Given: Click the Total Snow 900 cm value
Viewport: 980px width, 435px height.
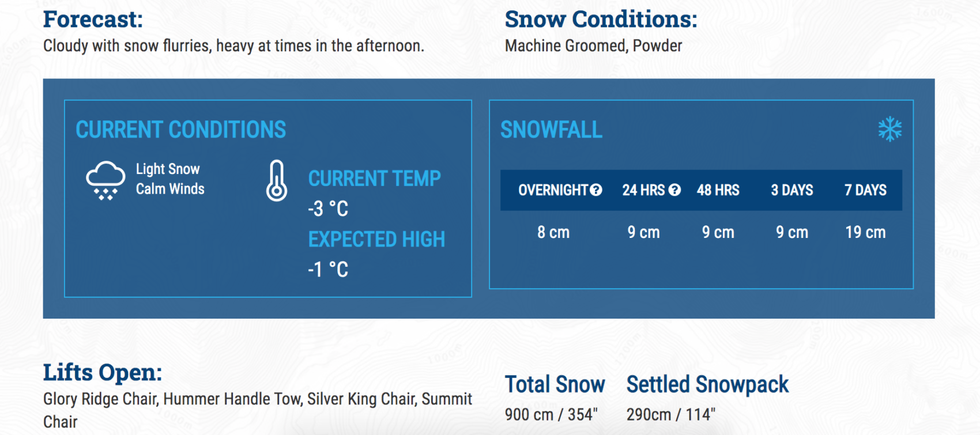Looking at the screenshot, I should 551,414.
